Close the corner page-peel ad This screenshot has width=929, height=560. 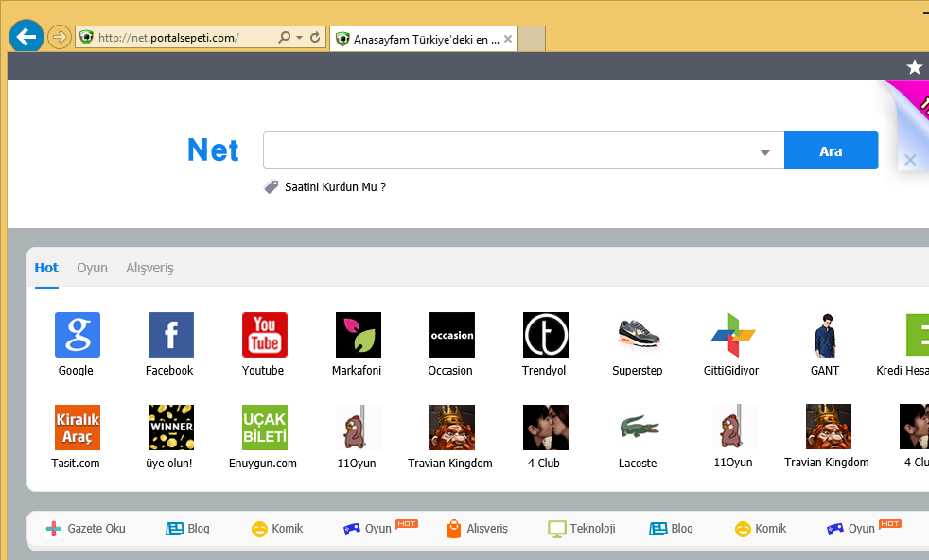pos(910,160)
